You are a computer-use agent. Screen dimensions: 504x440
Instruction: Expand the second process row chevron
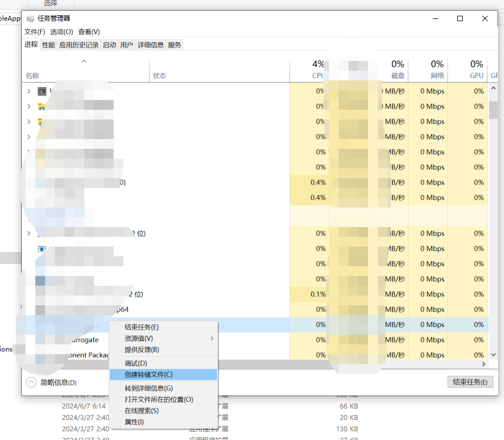coord(29,106)
